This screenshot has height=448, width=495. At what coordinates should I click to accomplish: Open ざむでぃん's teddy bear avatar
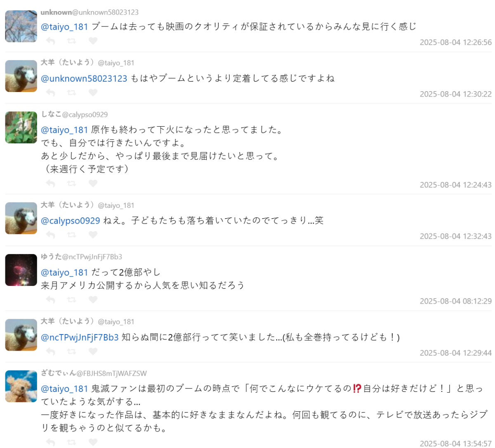click(x=21, y=386)
